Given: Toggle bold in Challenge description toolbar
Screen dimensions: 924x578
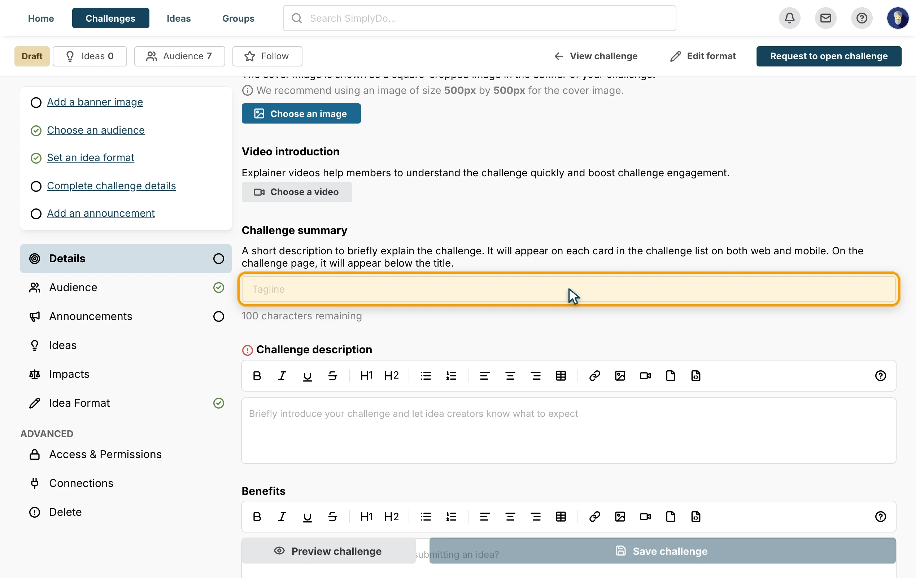Looking at the screenshot, I should [x=257, y=376].
